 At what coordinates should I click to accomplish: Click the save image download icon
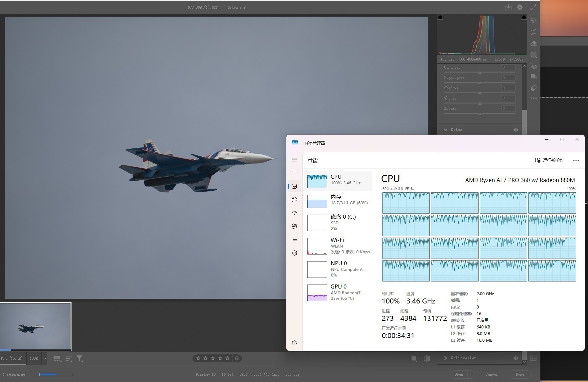[508, 7]
